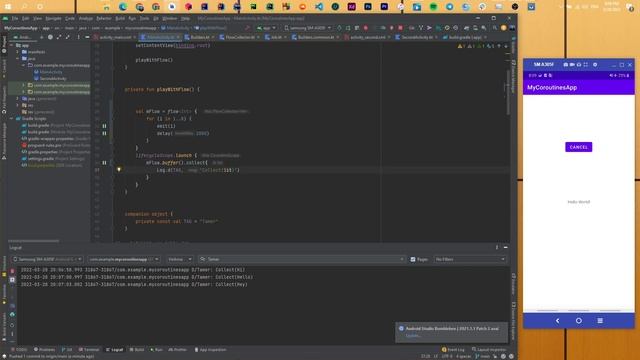Open the Code menu
Image resolution: width=640 pixels, height=360 pixels.
70,18
